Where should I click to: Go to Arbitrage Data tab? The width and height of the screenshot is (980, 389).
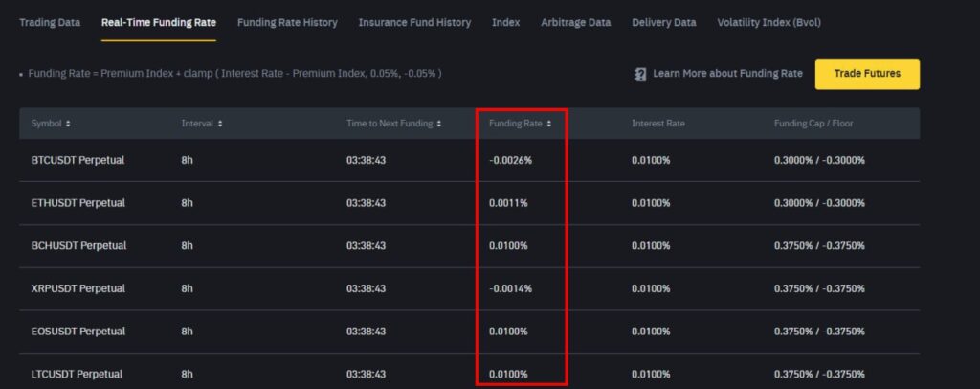[575, 22]
